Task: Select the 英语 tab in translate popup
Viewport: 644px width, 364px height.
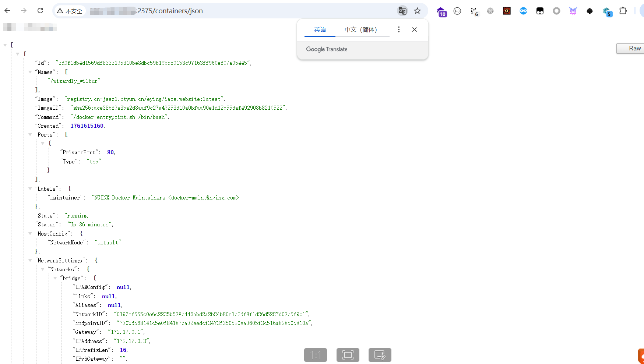Action: pyautogui.click(x=320, y=29)
